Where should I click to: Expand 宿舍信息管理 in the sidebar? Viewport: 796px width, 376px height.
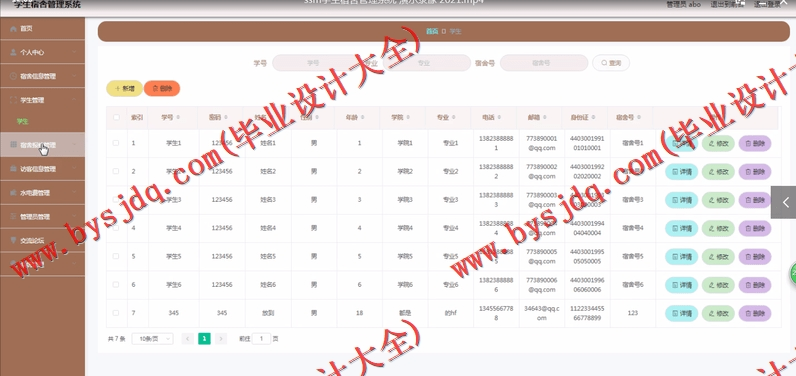pyautogui.click(x=43, y=76)
